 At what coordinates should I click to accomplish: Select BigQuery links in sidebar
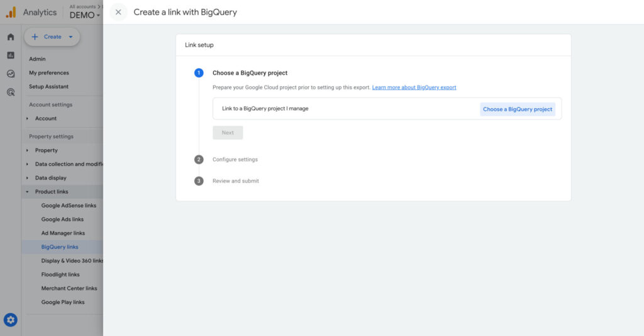(60, 247)
